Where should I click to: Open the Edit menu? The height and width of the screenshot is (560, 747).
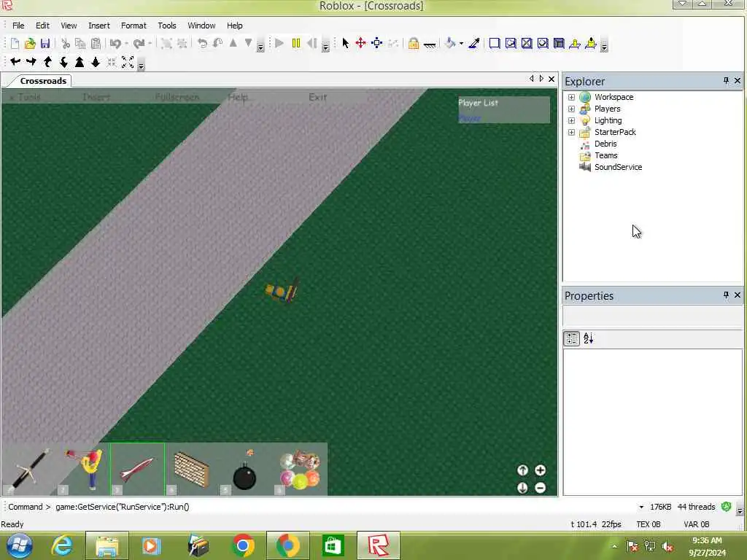42,26
